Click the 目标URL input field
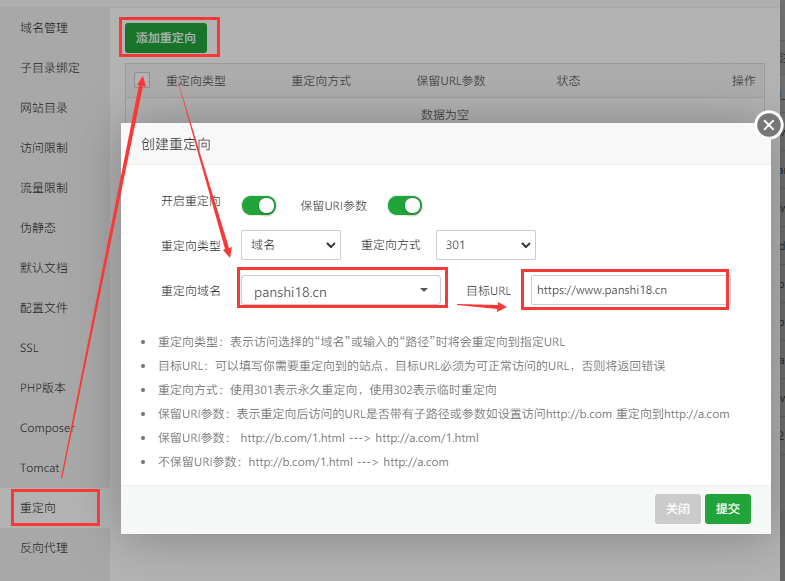 coord(627,290)
